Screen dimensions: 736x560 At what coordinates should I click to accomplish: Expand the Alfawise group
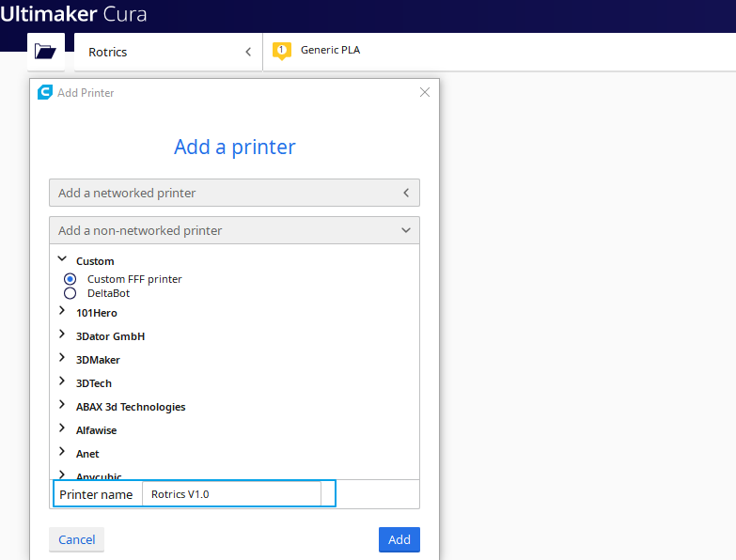pos(62,428)
